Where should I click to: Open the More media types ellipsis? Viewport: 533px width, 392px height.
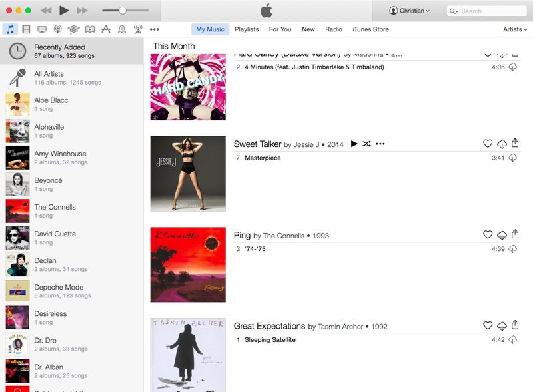[x=155, y=29]
